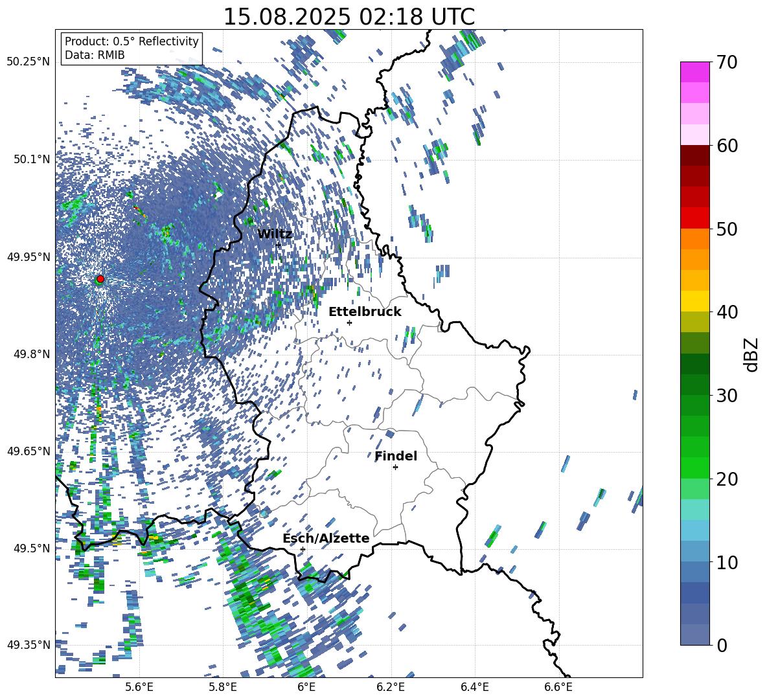The image size is (767, 700).
Task: Click the 6°E longitude tick label
Action: click(306, 688)
